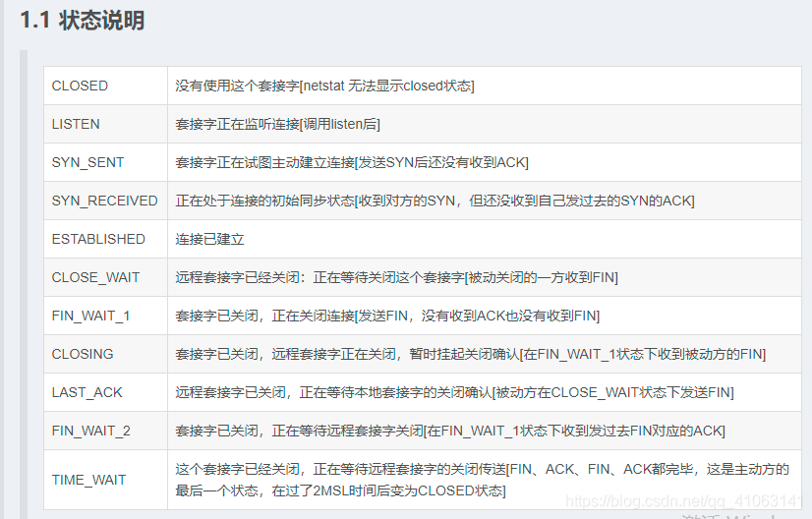Click the LAST_ACK state cell
The height and width of the screenshot is (519, 812).
[x=105, y=392]
